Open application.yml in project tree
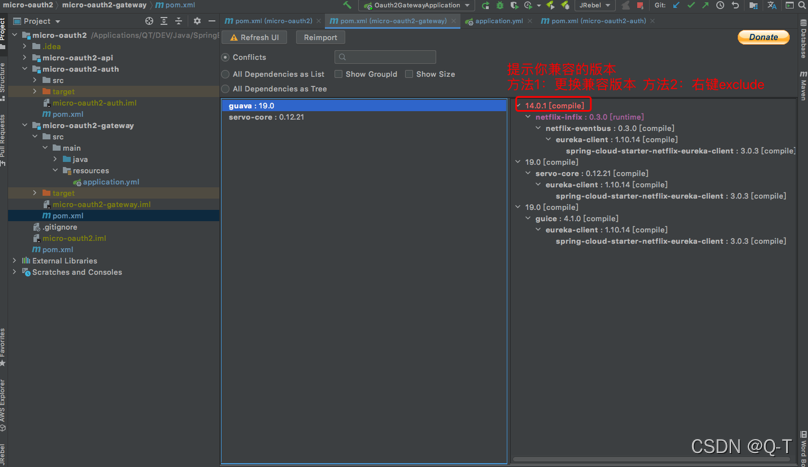This screenshot has height=467, width=808. (111, 182)
